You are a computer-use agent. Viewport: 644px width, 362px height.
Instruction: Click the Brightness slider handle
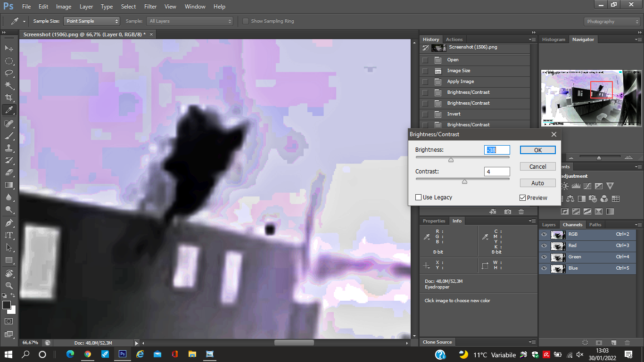coord(451,160)
